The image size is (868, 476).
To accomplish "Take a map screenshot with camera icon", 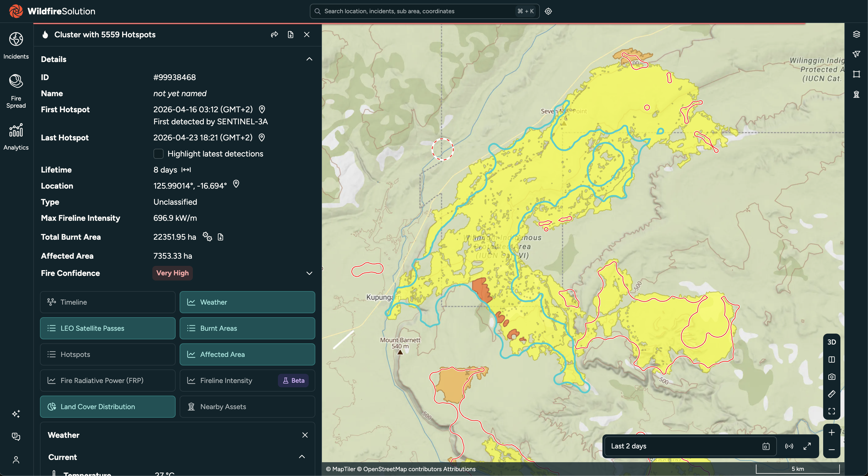I will (831, 377).
